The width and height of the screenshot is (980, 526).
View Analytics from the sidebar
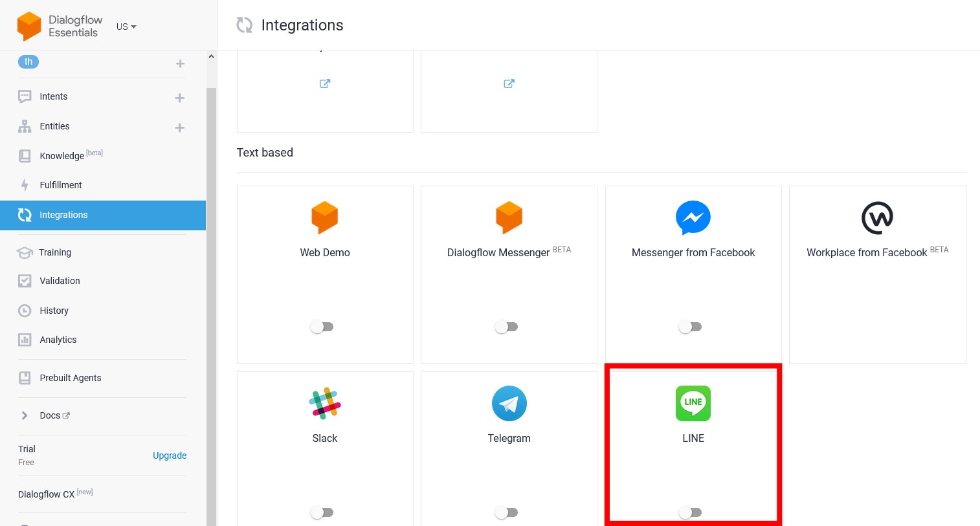point(58,340)
